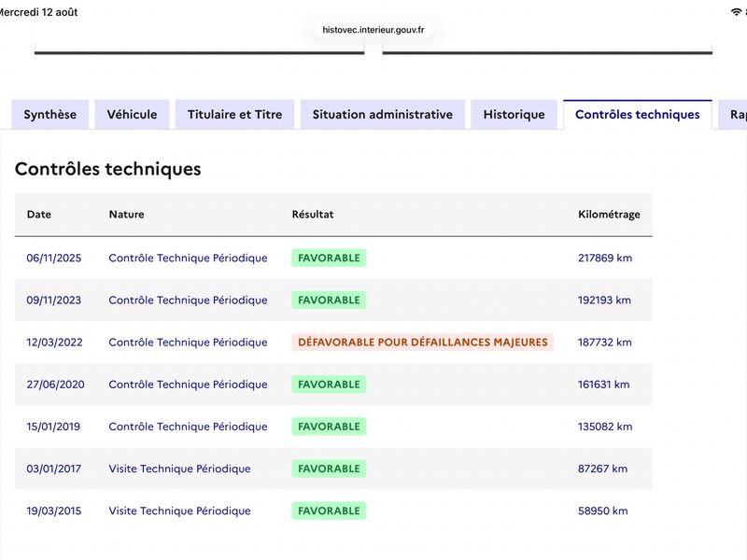The width and height of the screenshot is (747, 560).
Task: Select the Contrôles techniques tab
Action: 638,114
